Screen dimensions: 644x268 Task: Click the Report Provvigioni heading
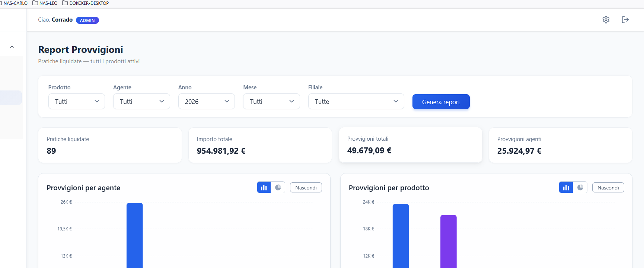(80, 50)
